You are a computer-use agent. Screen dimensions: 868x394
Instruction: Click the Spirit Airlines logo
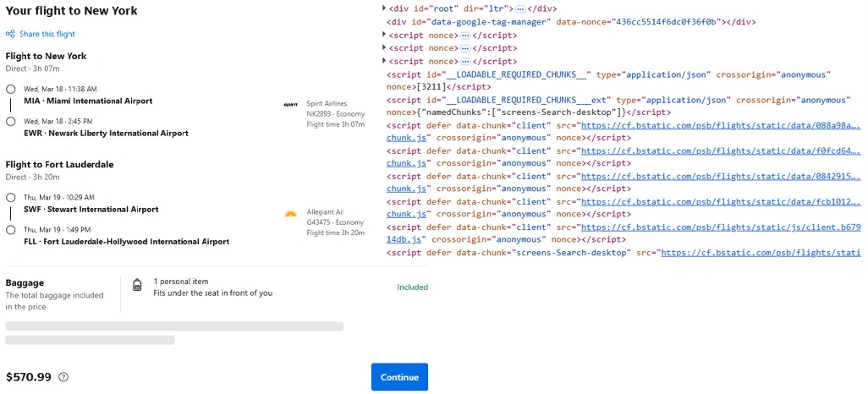(x=291, y=104)
